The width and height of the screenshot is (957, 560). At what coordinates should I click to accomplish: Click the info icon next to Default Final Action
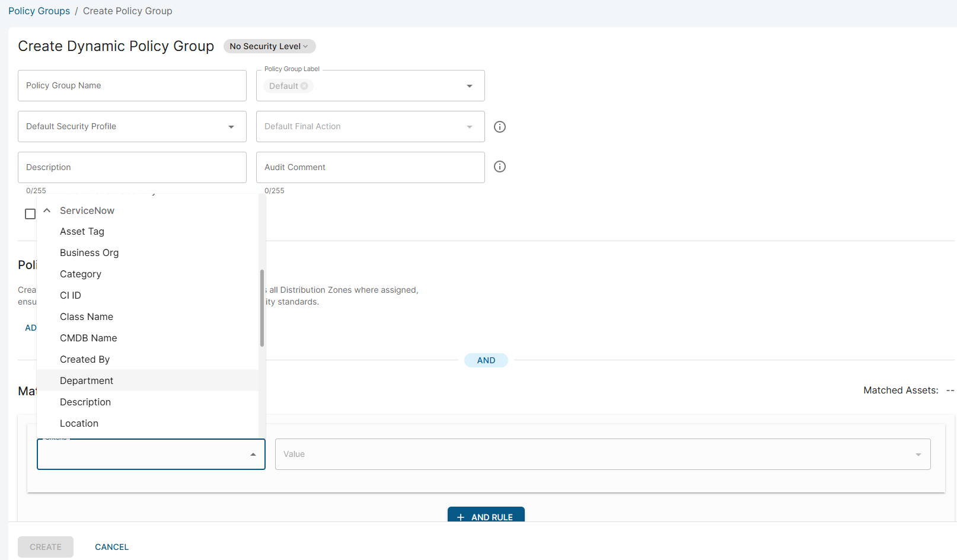tap(500, 126)
